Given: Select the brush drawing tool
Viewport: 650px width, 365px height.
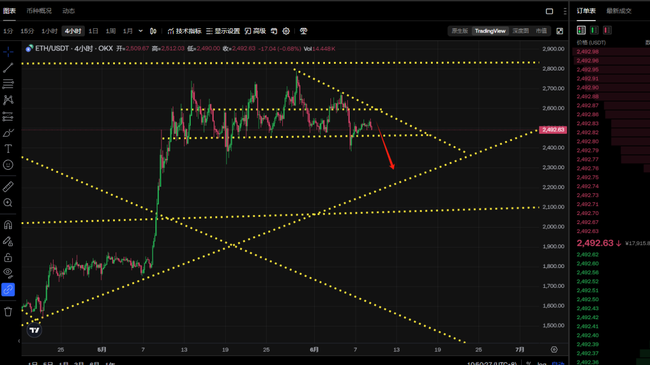Looking at the screenshot, I should coord(8,133).
